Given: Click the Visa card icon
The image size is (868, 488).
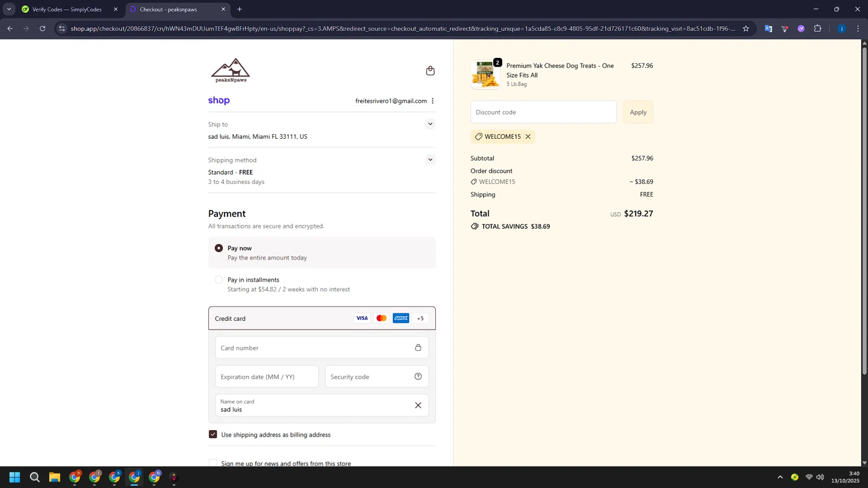Looking at the screenshot, I should (362, 318).
